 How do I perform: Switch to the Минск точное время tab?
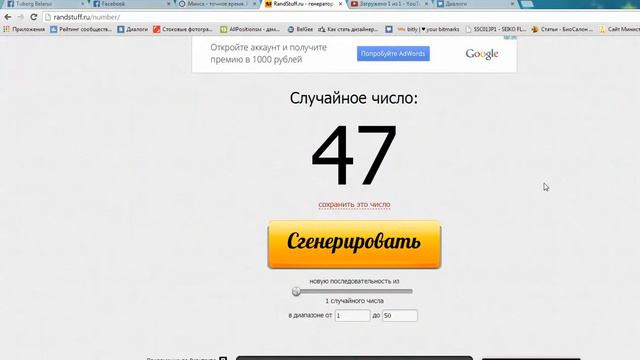click(x=216, y=4)
